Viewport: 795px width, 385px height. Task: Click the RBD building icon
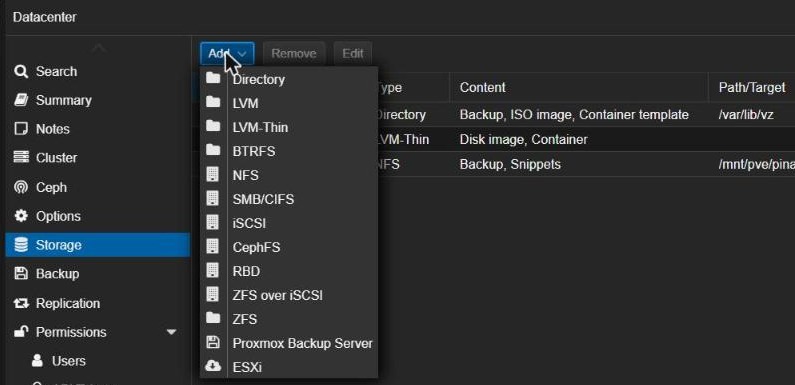[213, 270]
